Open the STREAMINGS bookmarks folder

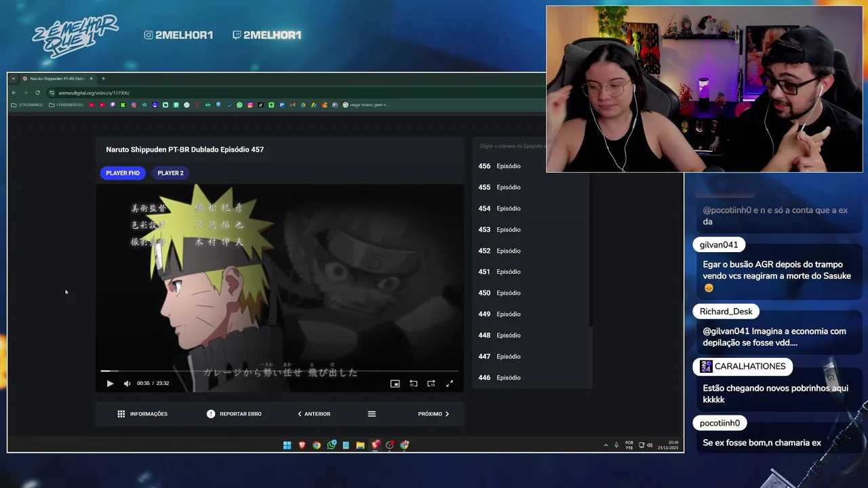[x=27, y=105]
